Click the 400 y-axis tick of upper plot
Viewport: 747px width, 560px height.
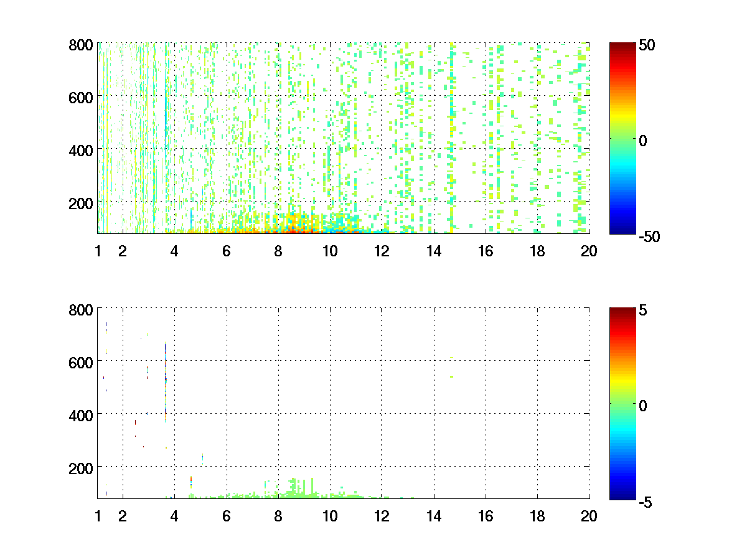pyautogui.click(x=81, y=150)
